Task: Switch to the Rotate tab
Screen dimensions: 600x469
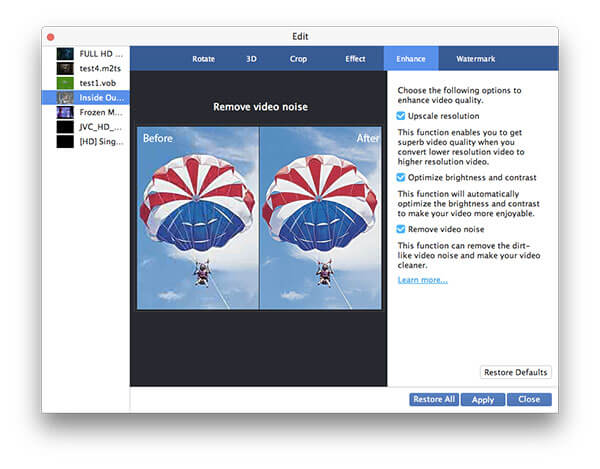Action: (203, 59)
